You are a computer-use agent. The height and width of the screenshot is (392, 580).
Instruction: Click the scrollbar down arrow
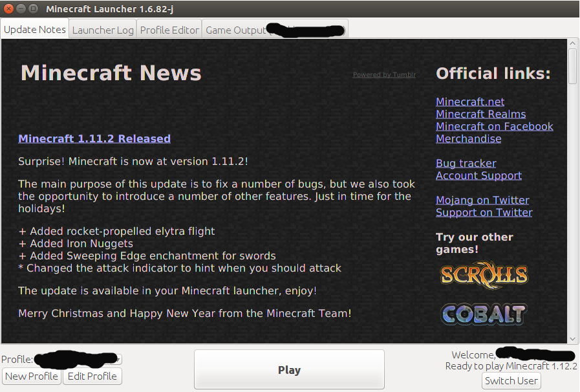(x=573, y=339)
